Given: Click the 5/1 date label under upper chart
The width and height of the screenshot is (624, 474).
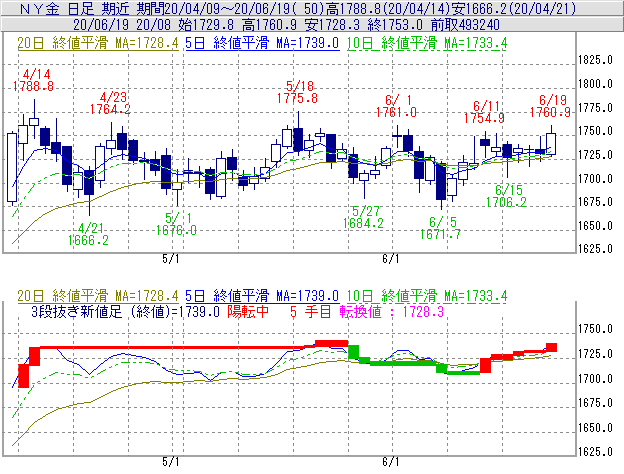Looking at the screenshot, I should (171, 259).
